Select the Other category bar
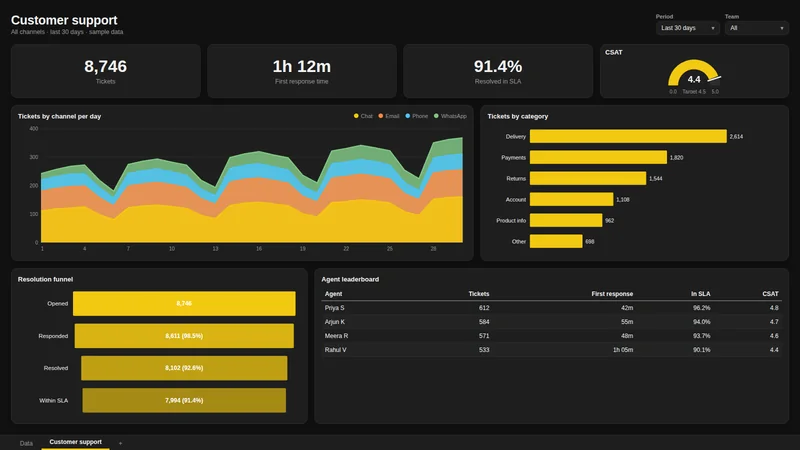 click(x=556, y=241)
